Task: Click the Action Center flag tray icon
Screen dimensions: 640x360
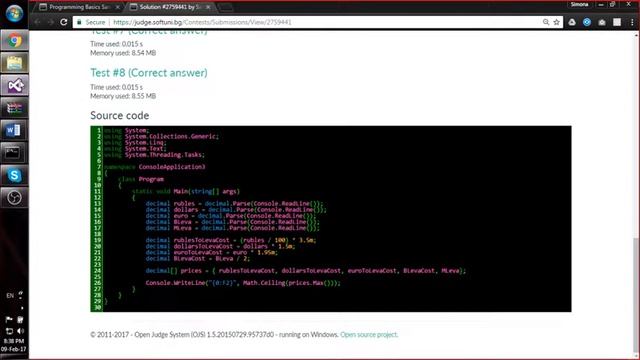Action: pyautogui.click(x=9, y=320)
